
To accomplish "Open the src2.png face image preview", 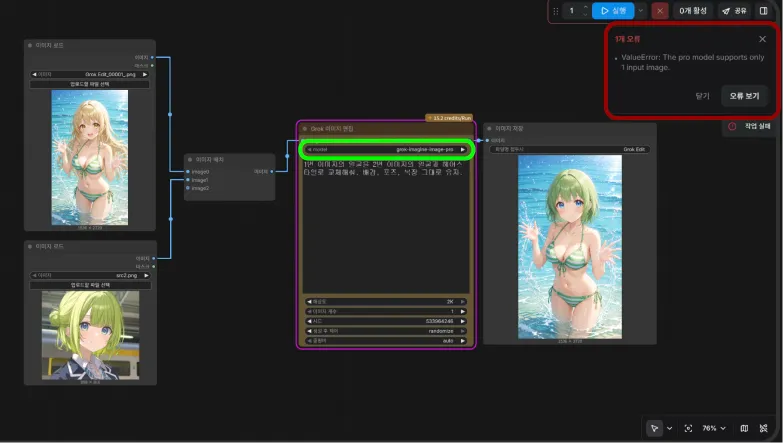I will 90,335.
